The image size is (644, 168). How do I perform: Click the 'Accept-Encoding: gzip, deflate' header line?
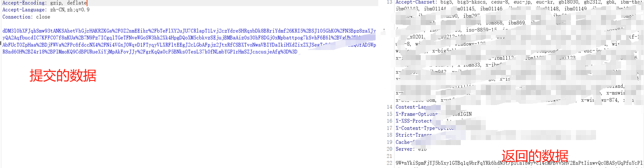tap(45, 3)
